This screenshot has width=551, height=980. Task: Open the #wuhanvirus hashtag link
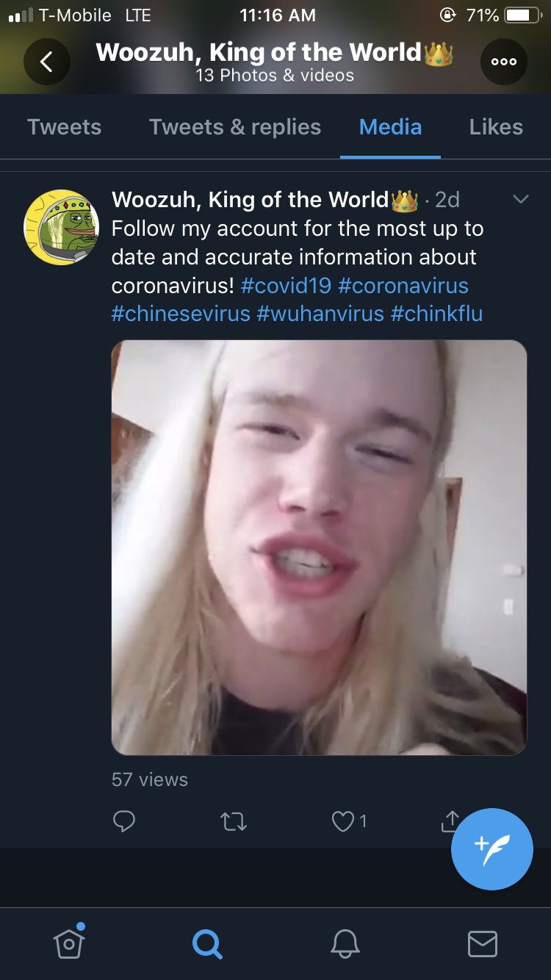320,314
